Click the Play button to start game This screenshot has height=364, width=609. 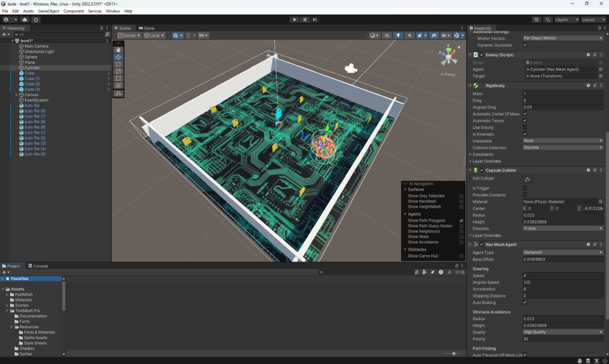(x=294, y=20)
